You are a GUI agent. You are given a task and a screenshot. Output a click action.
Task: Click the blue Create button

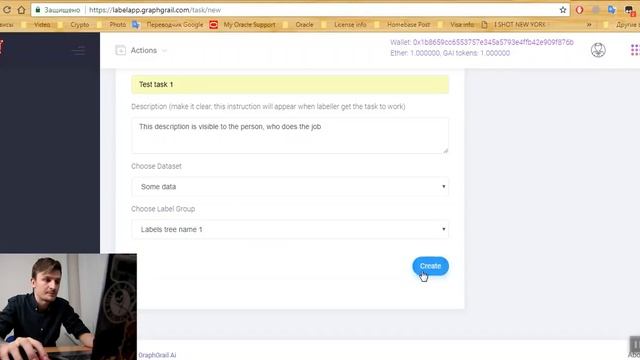tap(430, 266)
